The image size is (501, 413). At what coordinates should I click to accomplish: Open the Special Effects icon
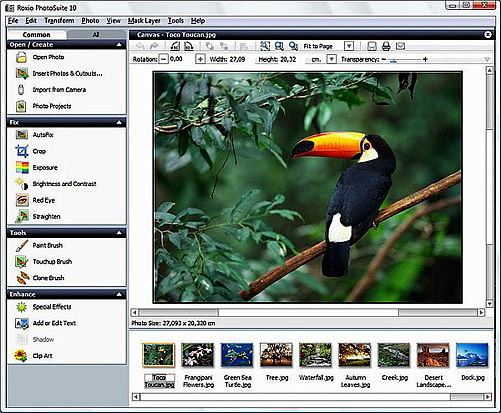click(22, 307)
